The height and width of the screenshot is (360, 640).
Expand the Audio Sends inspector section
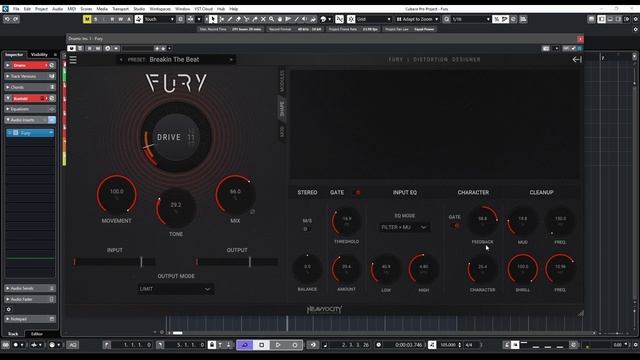pos(29,288)
